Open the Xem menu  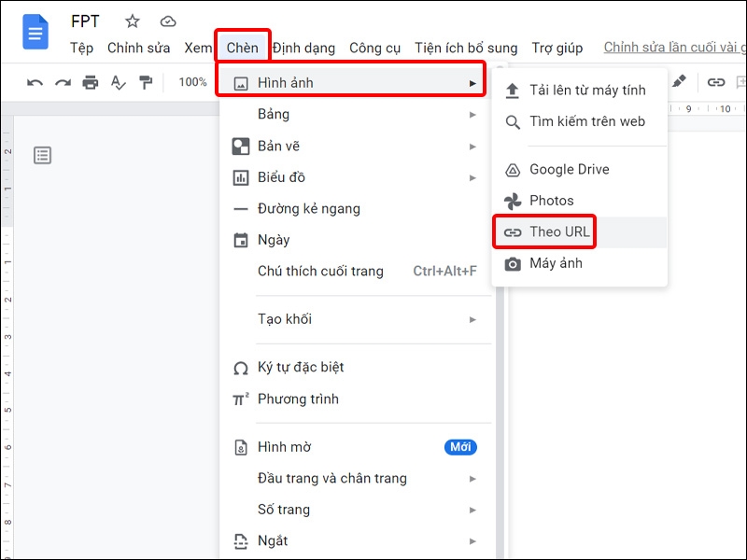tap(198, 49)
